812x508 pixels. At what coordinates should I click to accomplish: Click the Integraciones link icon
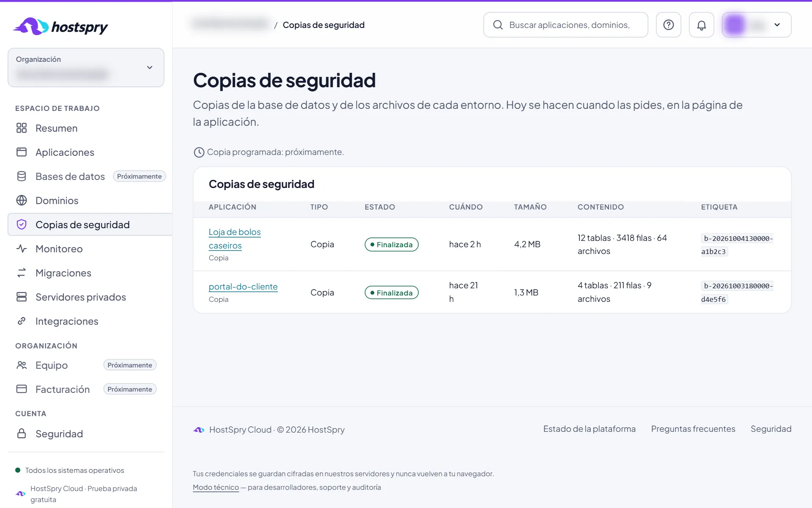tap(22, 321)
